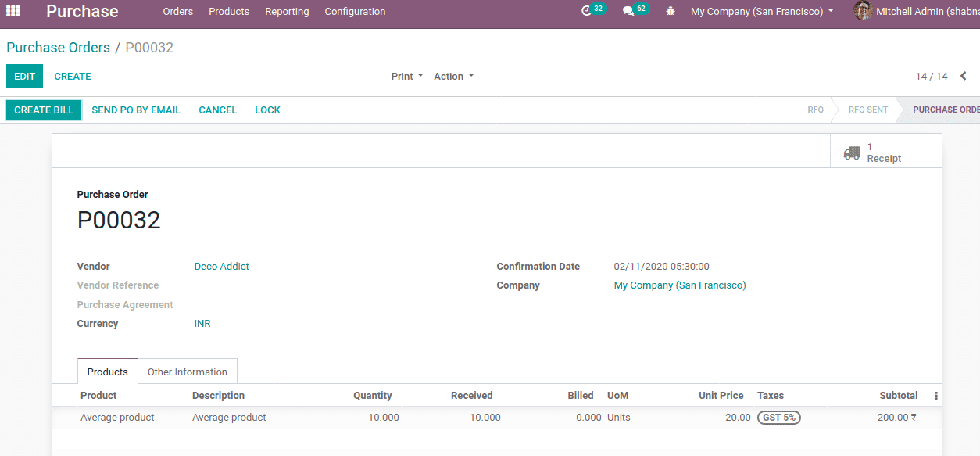Open the Reporting menu

(x=287, y=12)
